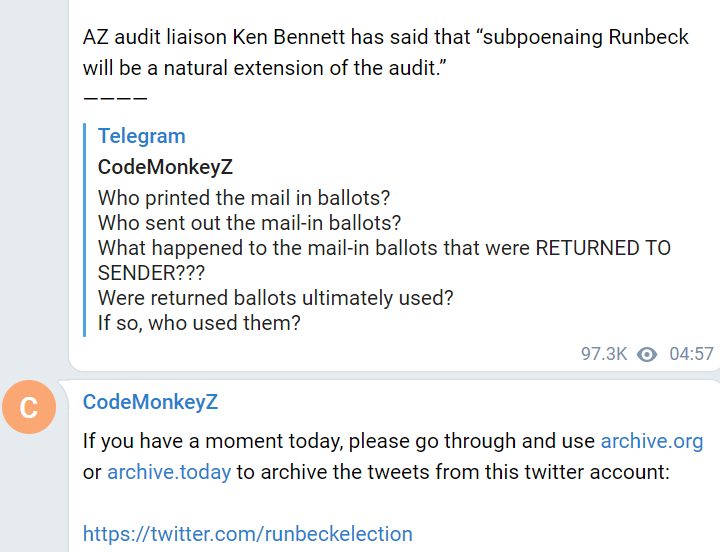Click the 'Were returned ballots ultimately used?' line
The image size is (720, 552).
pyautogui.click(x=276, y=298)
